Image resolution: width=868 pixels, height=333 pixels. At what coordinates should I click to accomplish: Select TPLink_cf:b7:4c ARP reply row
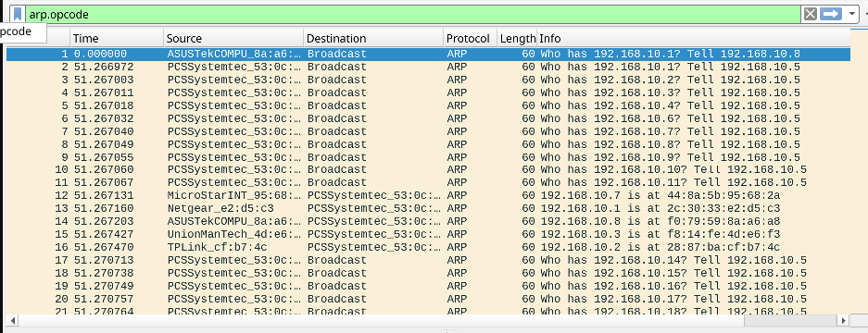428,247
